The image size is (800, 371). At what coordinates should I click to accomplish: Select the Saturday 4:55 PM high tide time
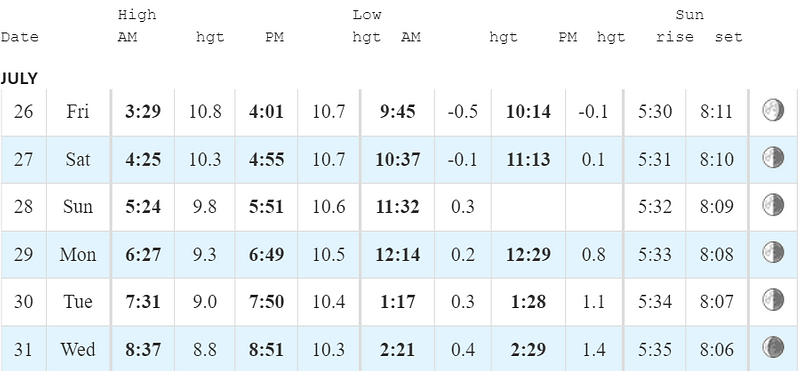(266, 159)
